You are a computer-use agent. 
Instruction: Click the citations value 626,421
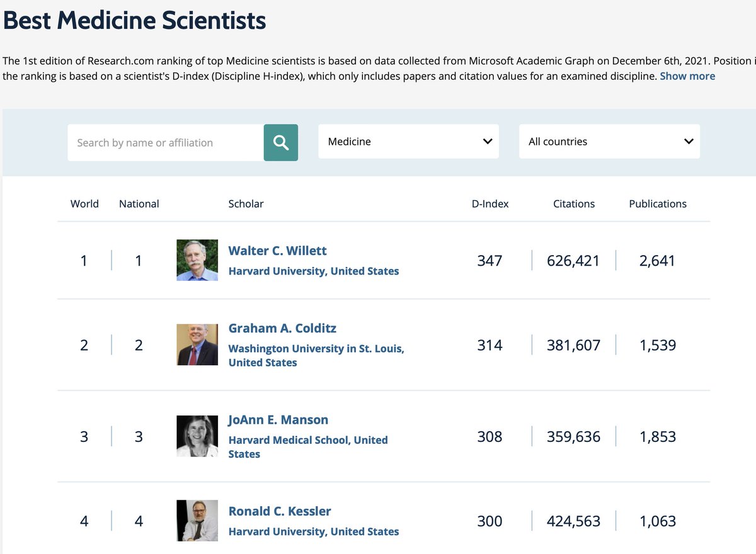click(x=573, y=261)
